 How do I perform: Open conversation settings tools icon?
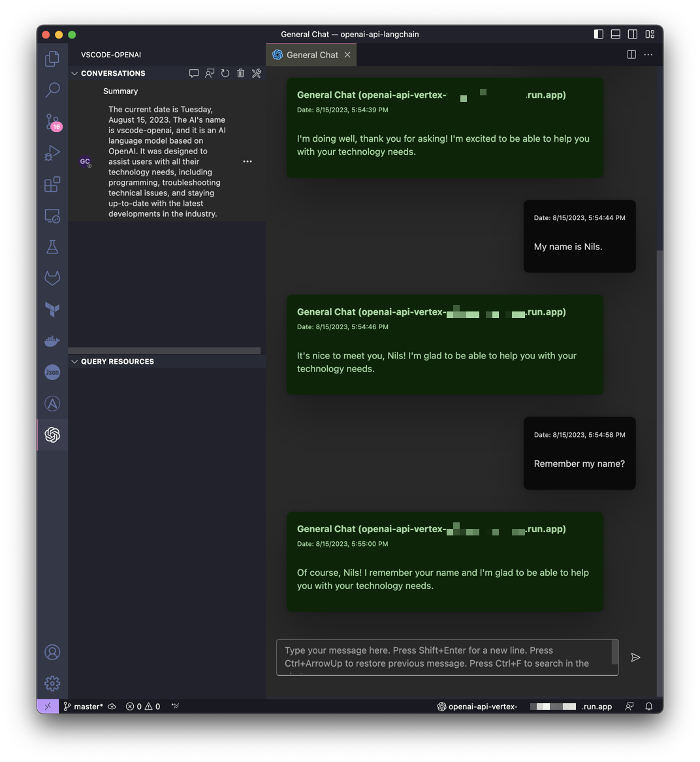256,73
